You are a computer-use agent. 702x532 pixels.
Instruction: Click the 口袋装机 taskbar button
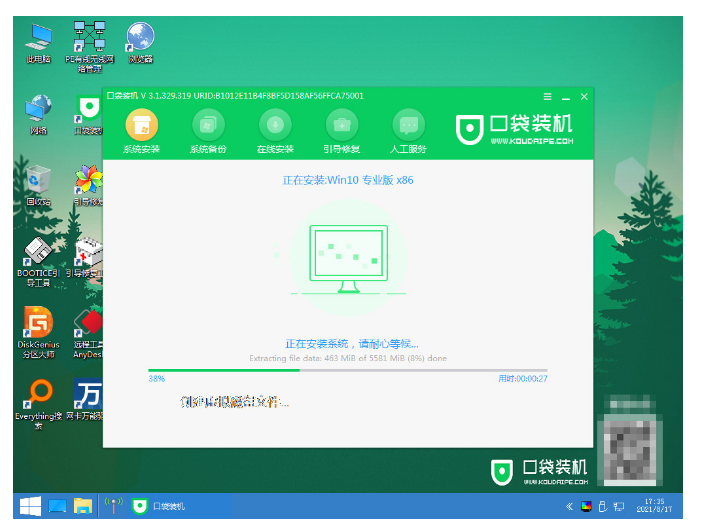pyautogui.click(x=160, y=505)
